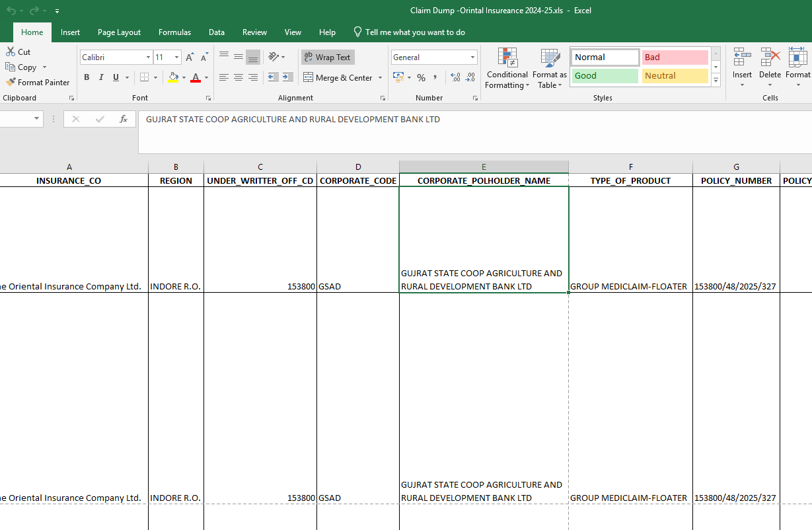Click the Copy button
This screenshot has height=530, width=812.
point(20,67)
